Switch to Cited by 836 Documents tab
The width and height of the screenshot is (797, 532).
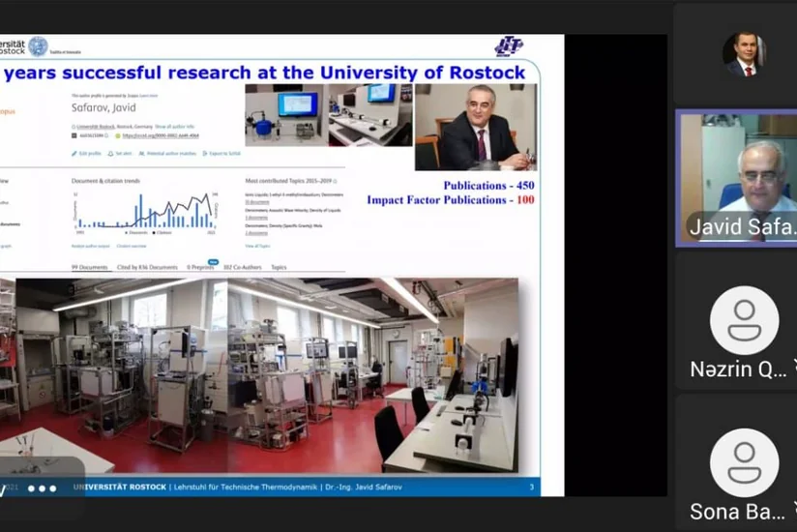[x=147, y=267]
